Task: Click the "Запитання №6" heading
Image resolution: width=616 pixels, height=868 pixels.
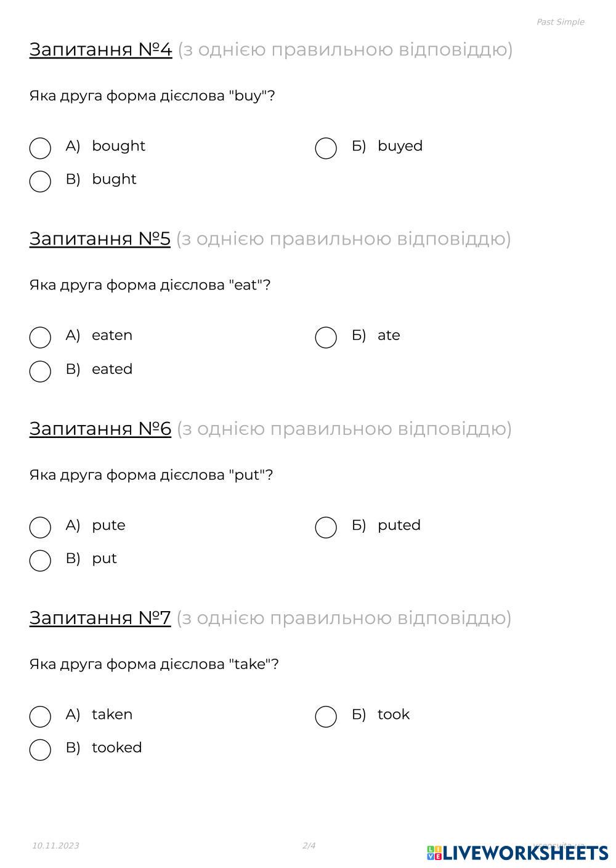Action: click(100, 428)
